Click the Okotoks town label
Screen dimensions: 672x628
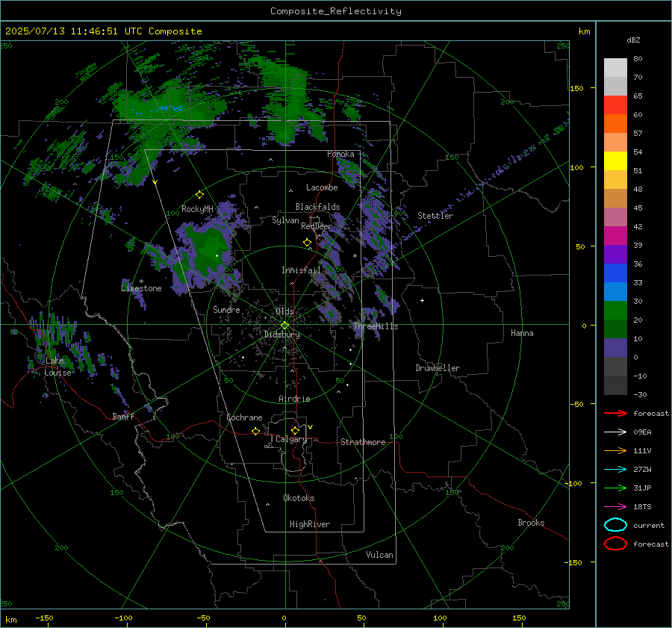(x=299, y=498)
